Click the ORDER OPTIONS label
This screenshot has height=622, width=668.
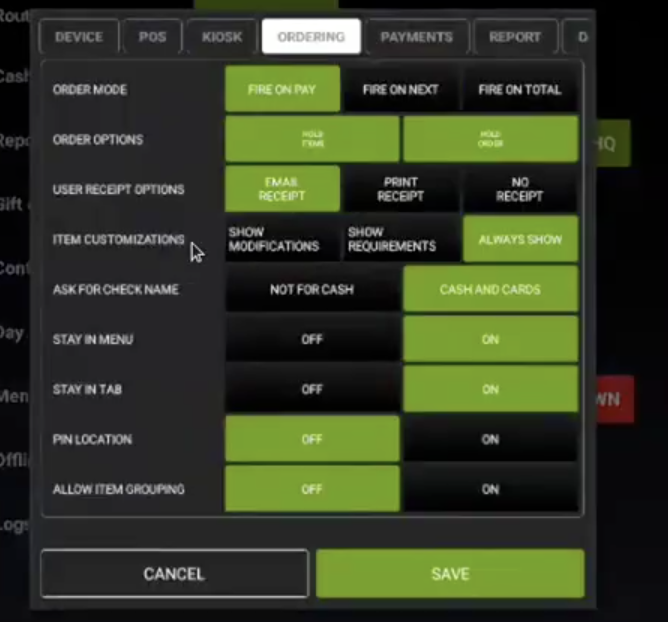[x=98, y=140]
